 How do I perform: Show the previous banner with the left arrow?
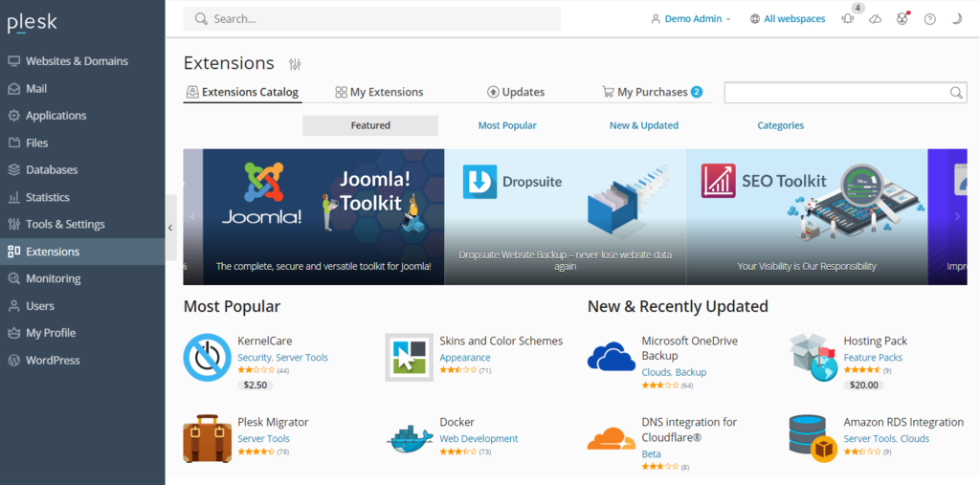point(193,216)
